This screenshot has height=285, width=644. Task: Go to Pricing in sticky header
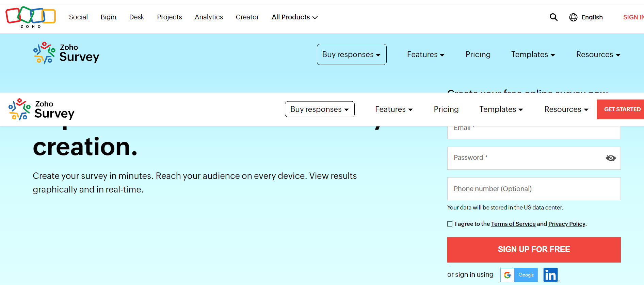pyautogui.click(x=446, y=109)
